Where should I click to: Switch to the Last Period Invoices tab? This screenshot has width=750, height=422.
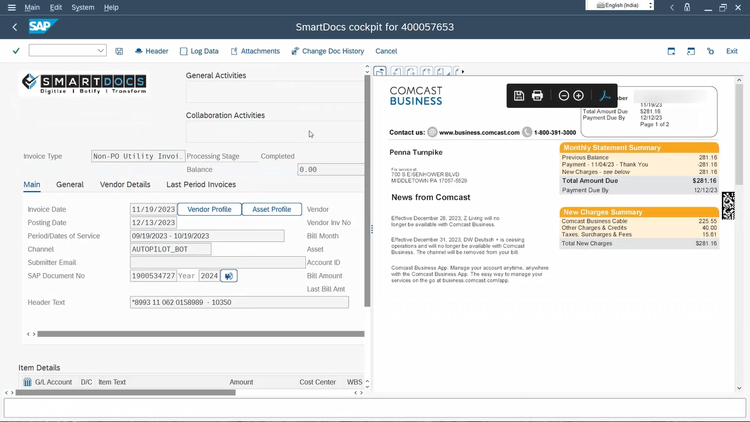pos(201,184)
